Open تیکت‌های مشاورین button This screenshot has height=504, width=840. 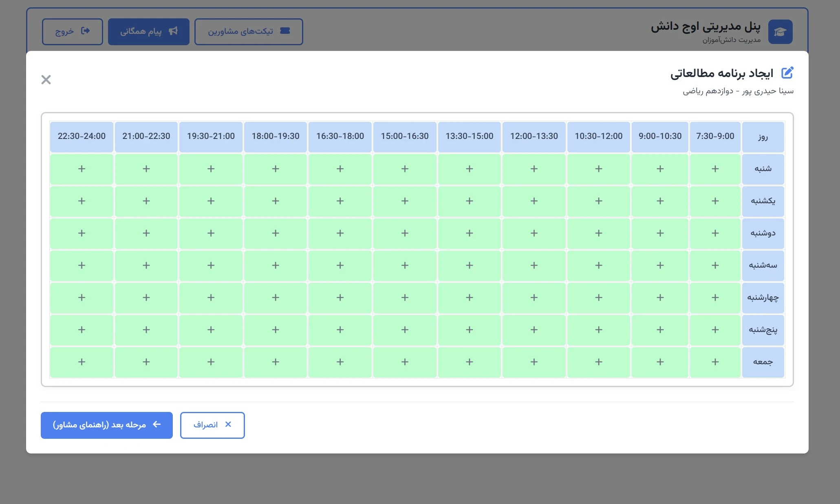point(249,31)
